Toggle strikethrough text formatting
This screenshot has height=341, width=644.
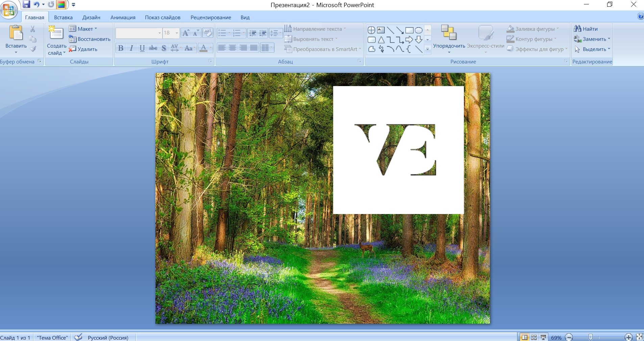(153, 48)
